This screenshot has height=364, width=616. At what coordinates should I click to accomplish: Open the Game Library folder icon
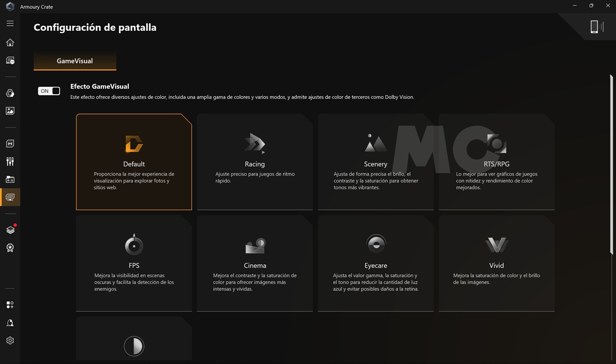pos(10,179)
